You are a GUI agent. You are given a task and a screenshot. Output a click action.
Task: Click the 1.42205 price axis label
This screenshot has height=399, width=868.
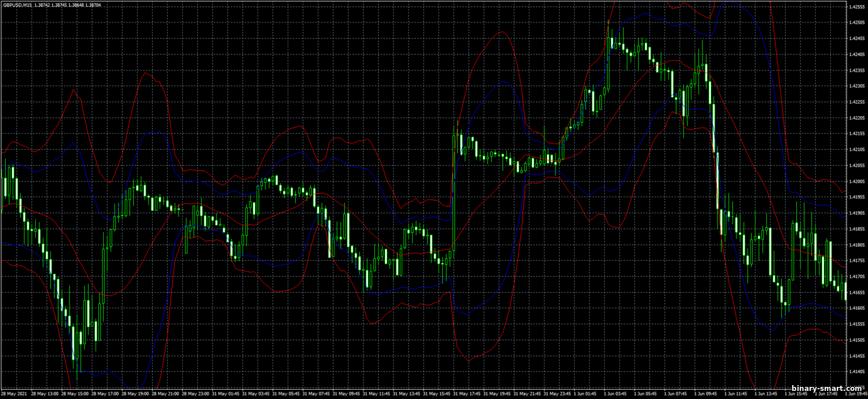[856, 118]
